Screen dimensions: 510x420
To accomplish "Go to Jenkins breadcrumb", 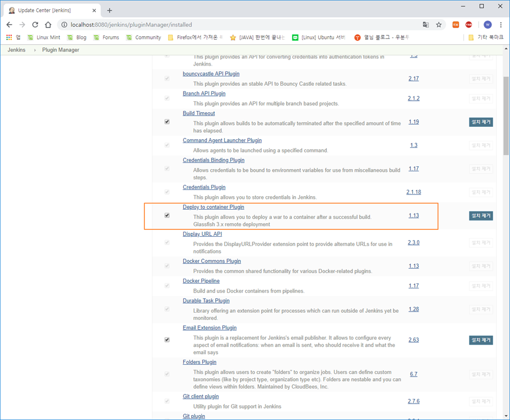I will pos(17,50).
